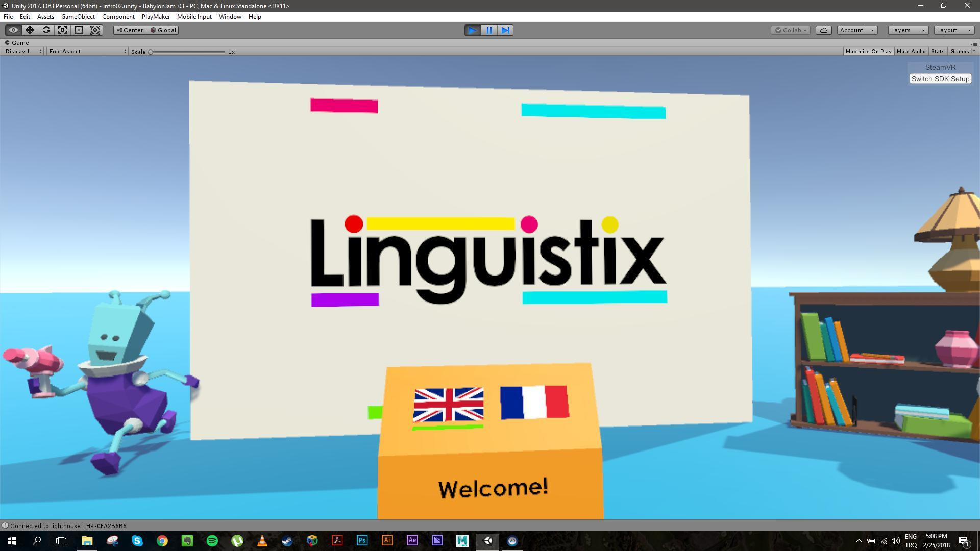Open the Layout dropdown

click(x=953, y=30)
